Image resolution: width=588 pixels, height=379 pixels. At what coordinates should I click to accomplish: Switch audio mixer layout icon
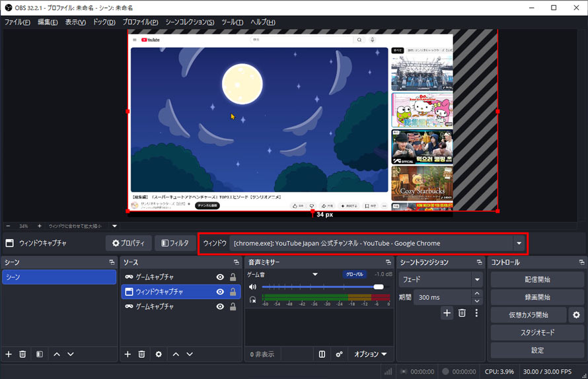[322, 355]
